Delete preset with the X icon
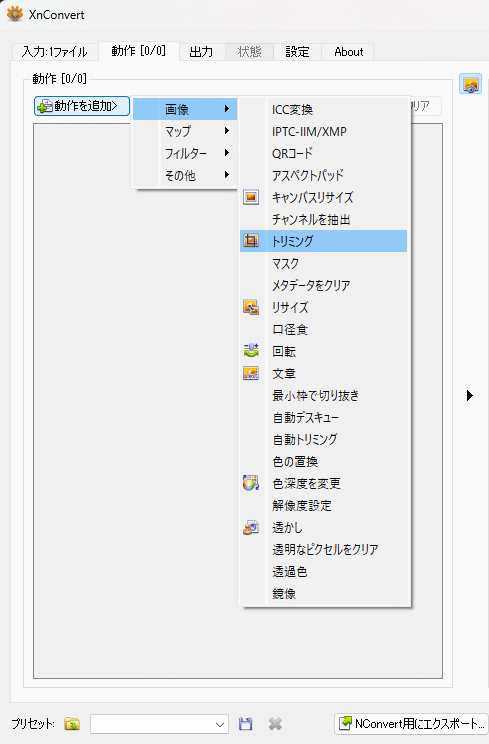Screen dimensions: 489x744 point(275,724)
